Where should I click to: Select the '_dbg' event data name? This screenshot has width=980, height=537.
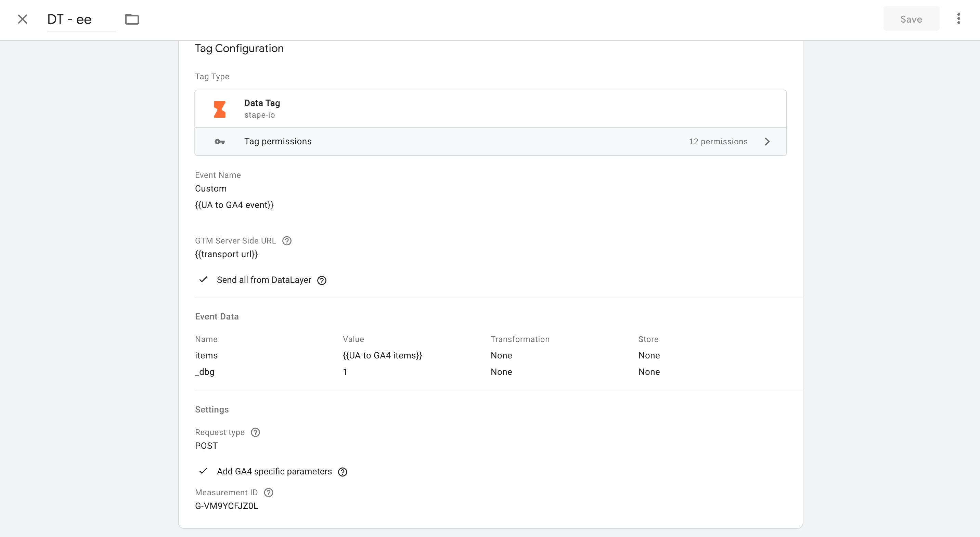(205, 372)
